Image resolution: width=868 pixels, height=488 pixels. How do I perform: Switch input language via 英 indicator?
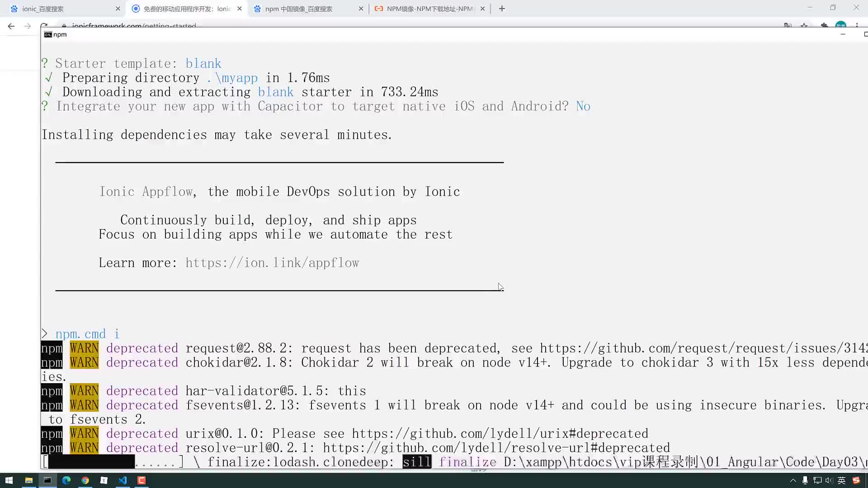[x=841, y=480]
